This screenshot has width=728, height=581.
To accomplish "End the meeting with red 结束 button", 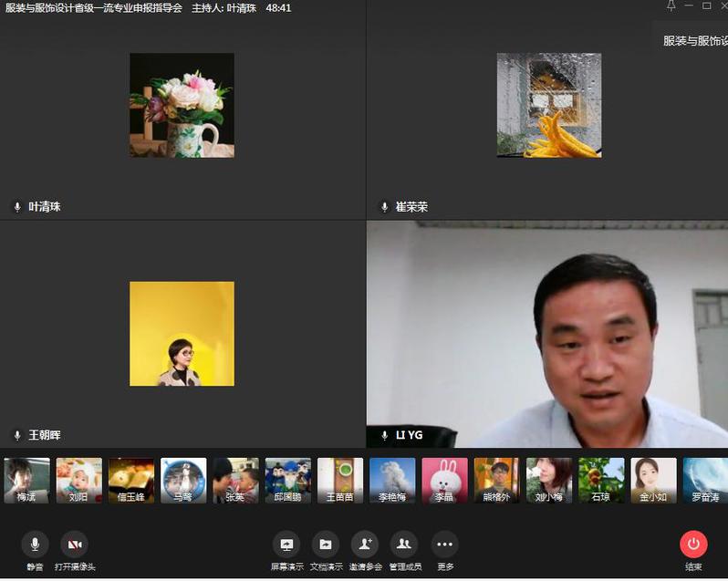I will tap(693, 545).
